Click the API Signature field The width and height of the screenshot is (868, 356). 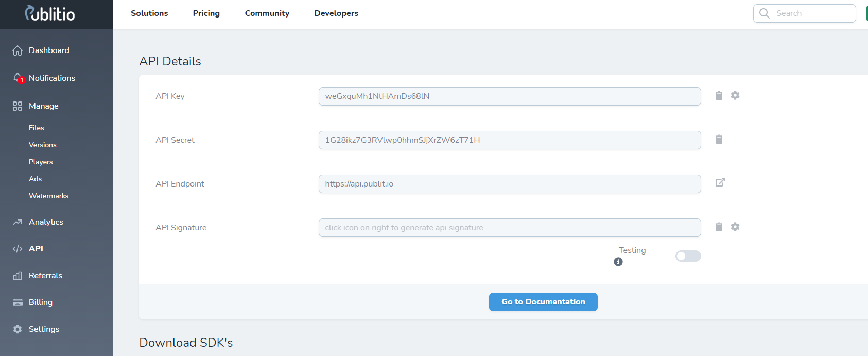click(x=510, y=228)
